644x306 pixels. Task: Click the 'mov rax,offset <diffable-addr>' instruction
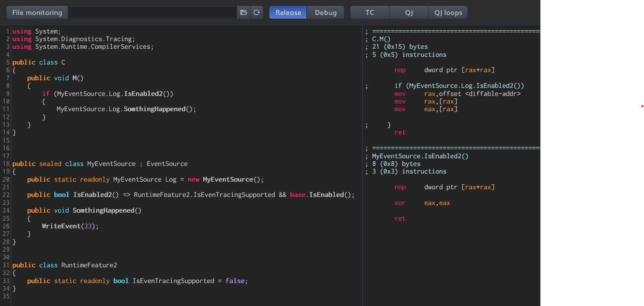[x=457, y=94]
